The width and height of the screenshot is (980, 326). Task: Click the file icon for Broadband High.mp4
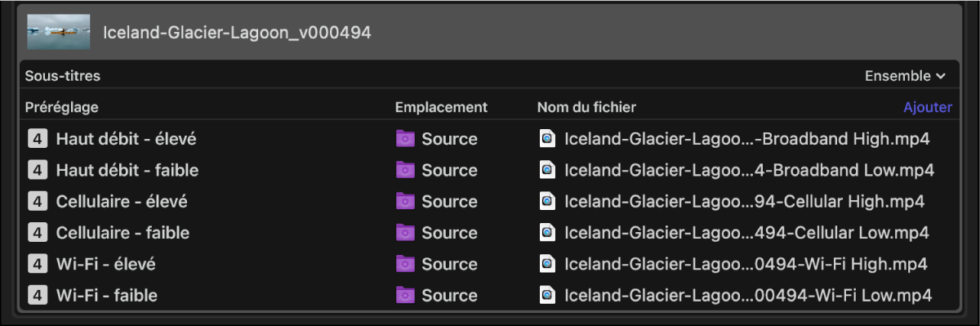click(547, 139)
